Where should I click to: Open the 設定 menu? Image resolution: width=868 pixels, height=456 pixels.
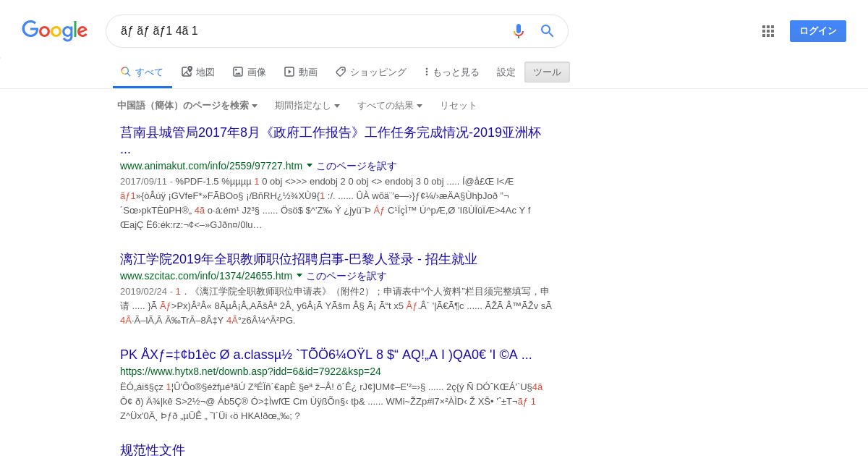[x=506, y=72]
